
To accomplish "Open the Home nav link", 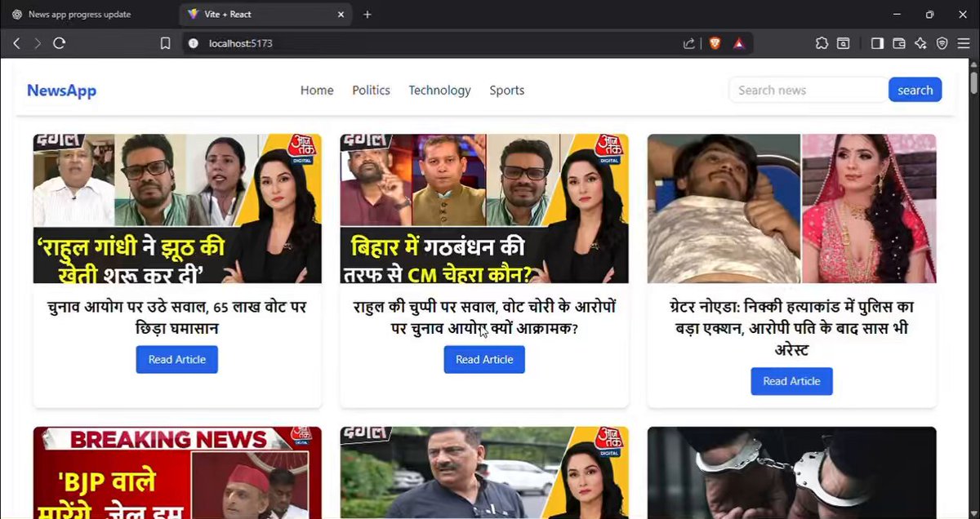I will (317, 91).
